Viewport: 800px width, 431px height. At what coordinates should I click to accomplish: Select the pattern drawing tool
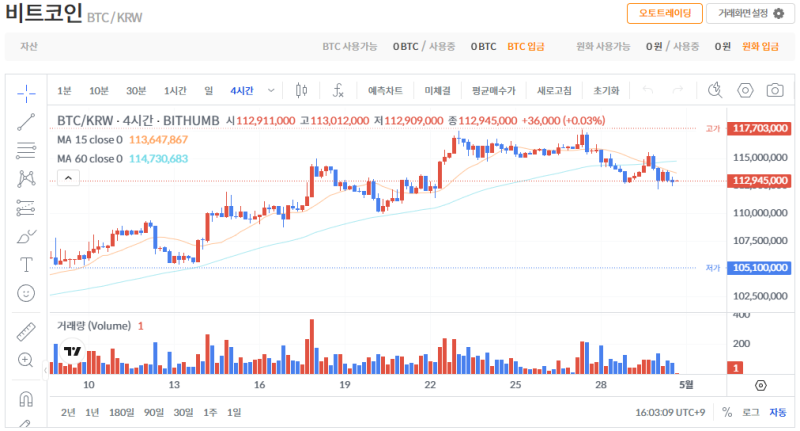point(26,179)
